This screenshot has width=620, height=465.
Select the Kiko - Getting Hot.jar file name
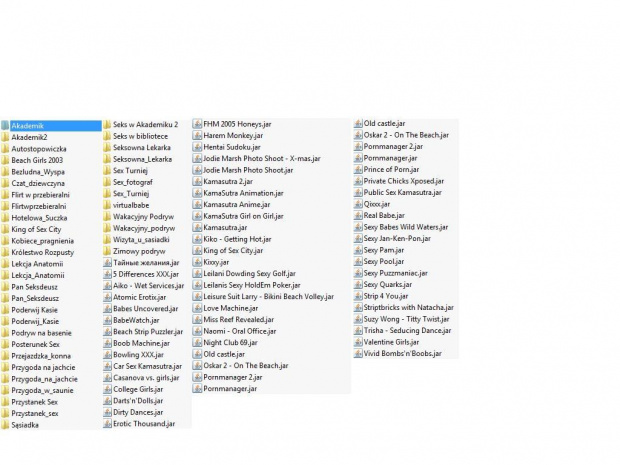237,239
